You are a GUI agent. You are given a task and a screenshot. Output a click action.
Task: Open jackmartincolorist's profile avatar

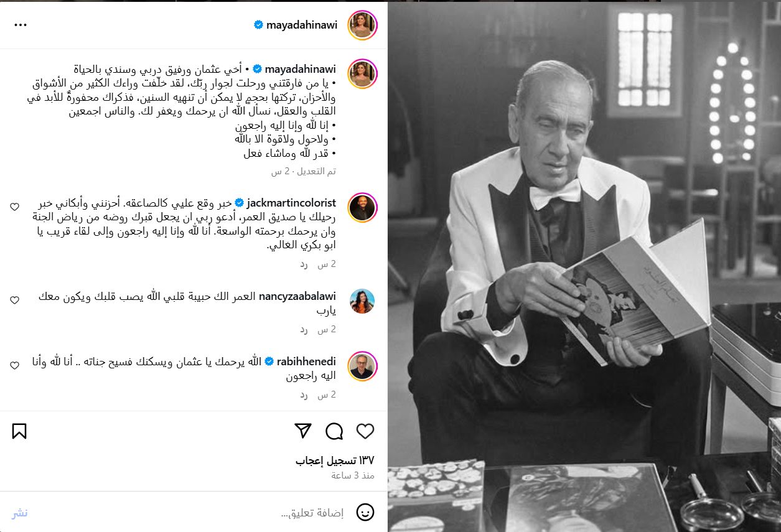[x=362, y=207]
